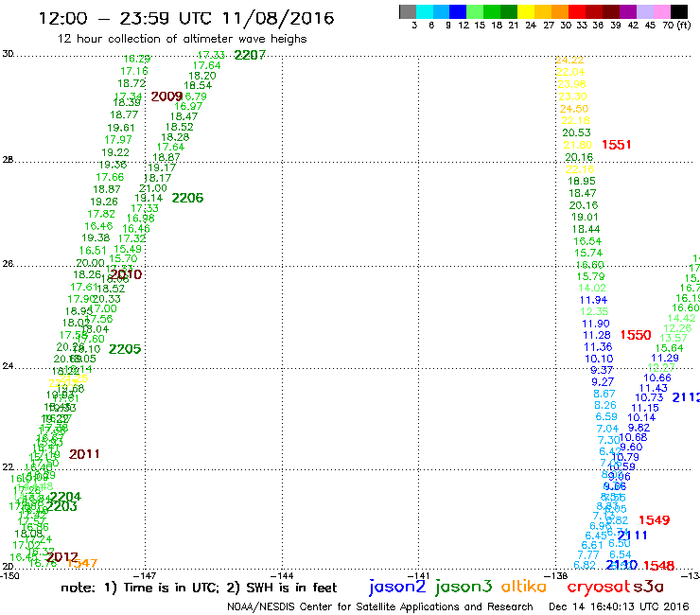Click the purple swatch in the legend bar
The width and height of the screenshot is (700, 615).
click(628, 11)
